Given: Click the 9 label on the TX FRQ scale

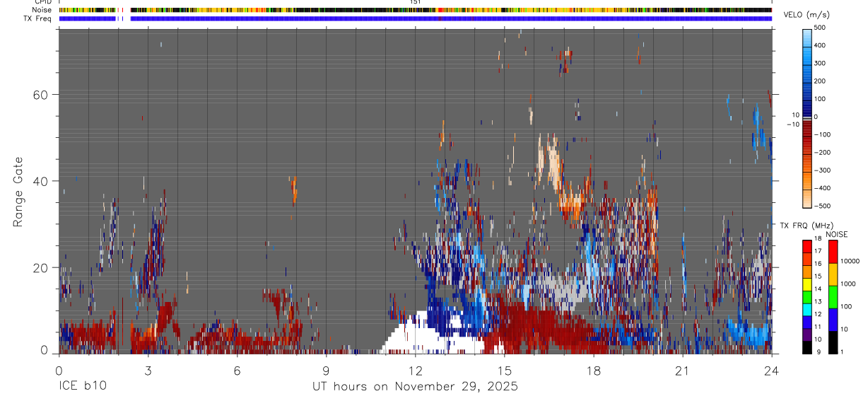Looking at the screenshot, I should point(818,353).
